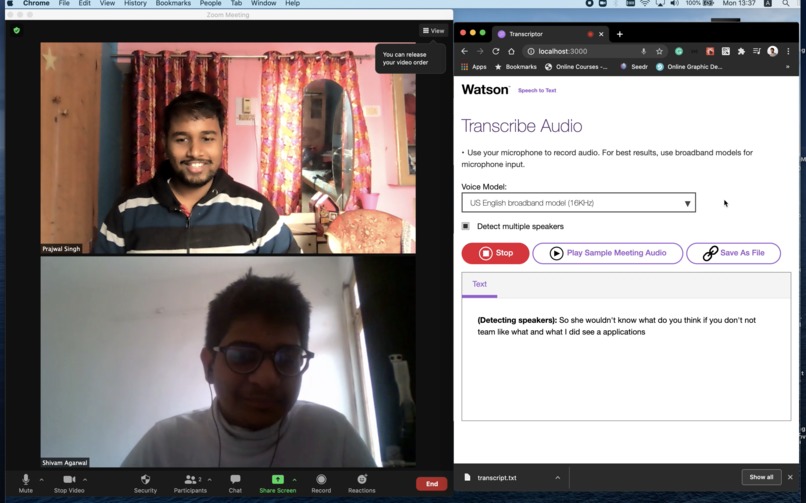Mute the microphone in Zoom
806x503 pixels.
26,483
